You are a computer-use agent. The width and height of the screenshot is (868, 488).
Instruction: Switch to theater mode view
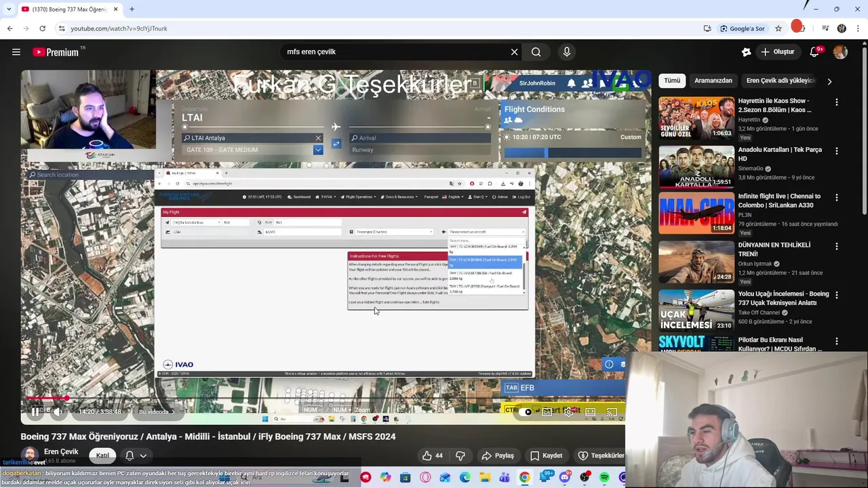pyautogui.click(x=591, y=412)
